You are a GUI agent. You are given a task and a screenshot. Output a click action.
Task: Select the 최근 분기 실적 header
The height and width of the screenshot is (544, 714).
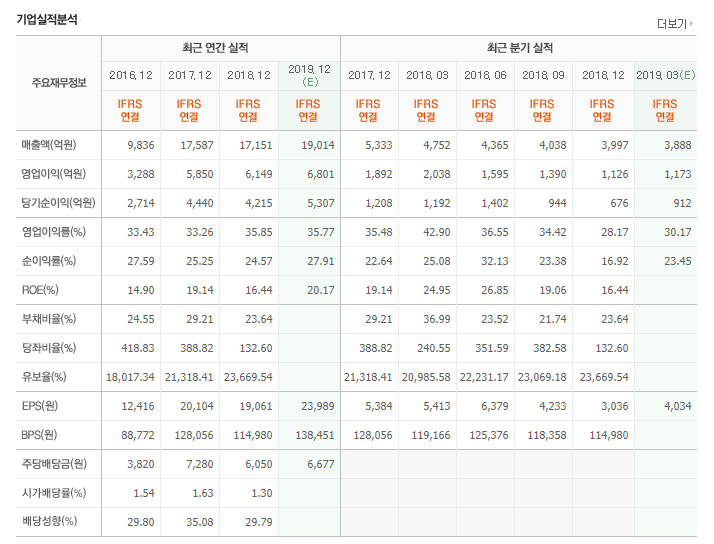(520, 48)
